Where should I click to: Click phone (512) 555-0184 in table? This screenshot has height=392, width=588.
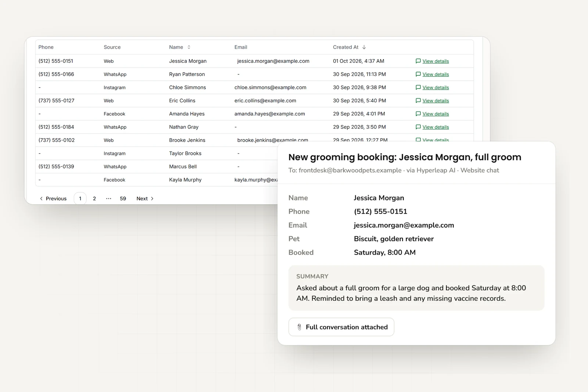(x=56, y=127)
